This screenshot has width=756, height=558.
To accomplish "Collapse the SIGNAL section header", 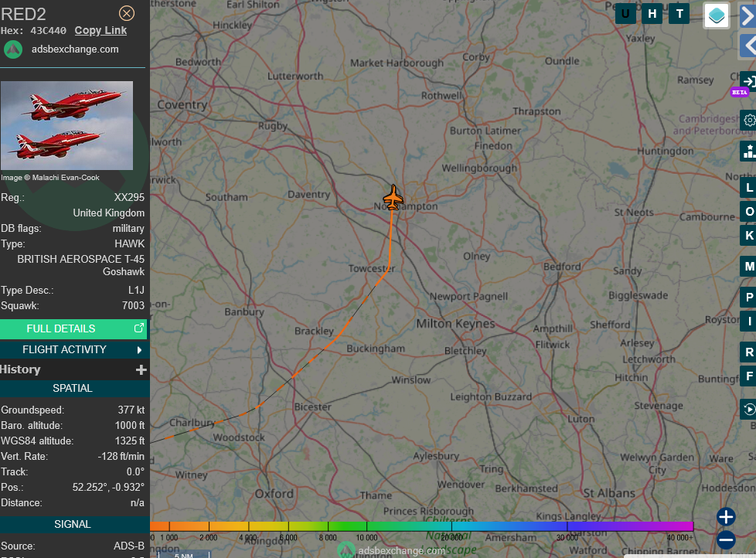I will pos(73,524).
